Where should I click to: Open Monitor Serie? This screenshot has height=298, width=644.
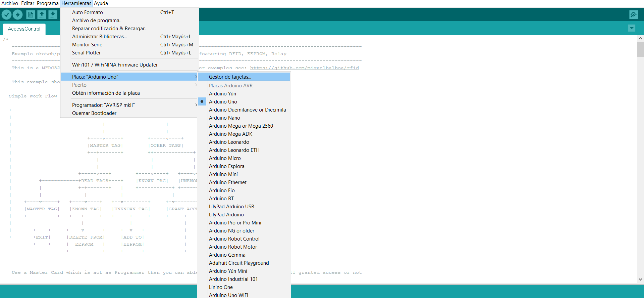[x=129, y=45]
